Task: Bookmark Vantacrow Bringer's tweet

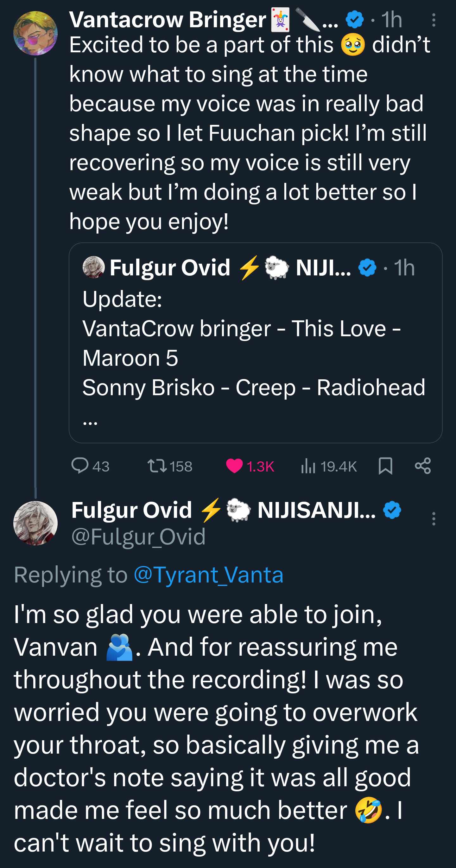Action: (385, 466)
